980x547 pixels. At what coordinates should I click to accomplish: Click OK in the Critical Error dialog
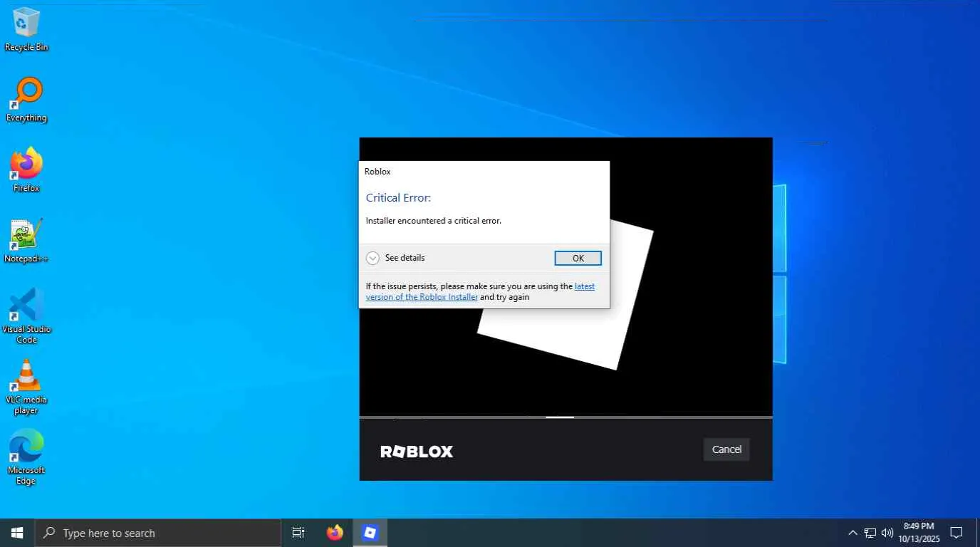point(578,259)
